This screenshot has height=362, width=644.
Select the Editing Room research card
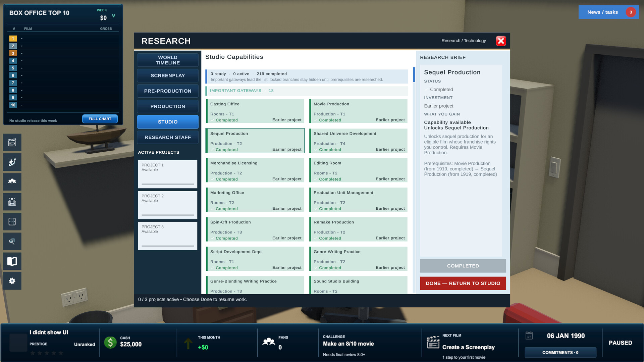(x=358, y=170)
